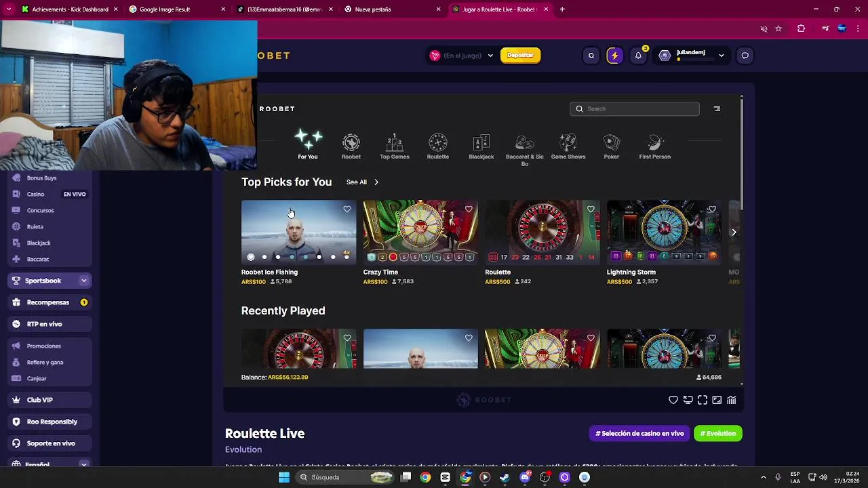
Task: Open Baccarat in the sidebar
Action: (x=38, y=260)
